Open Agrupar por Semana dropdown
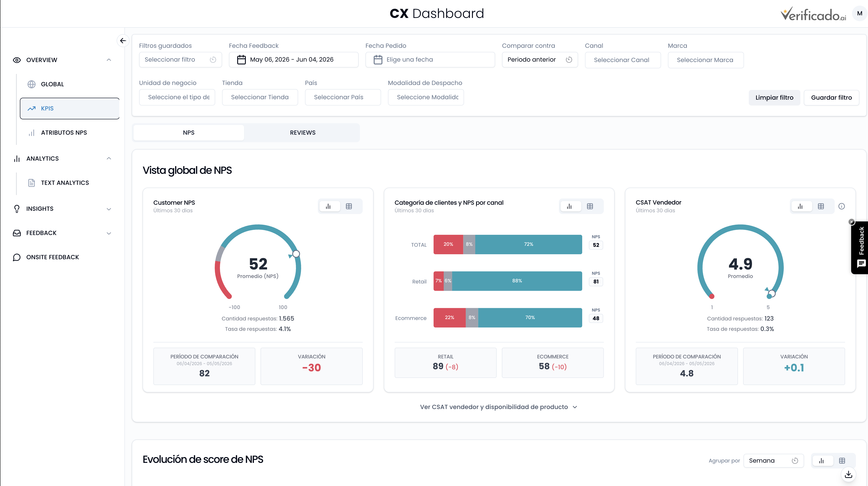 773,461
